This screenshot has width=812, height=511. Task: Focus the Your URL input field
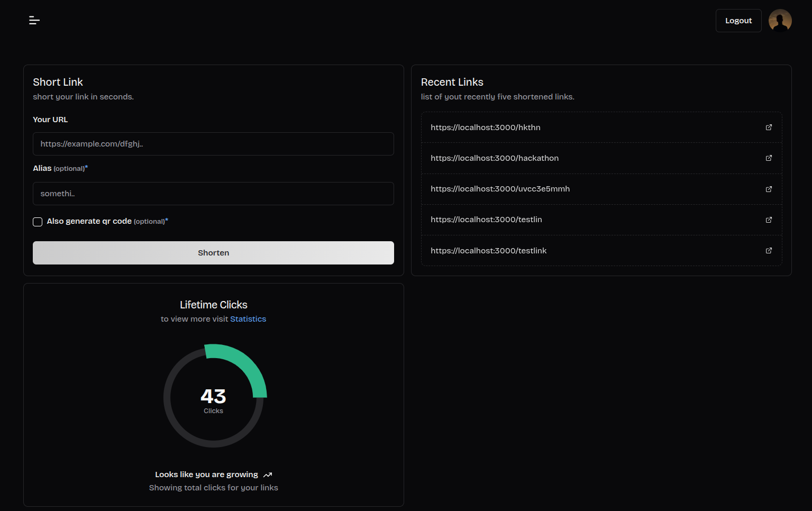click(213, 144)
